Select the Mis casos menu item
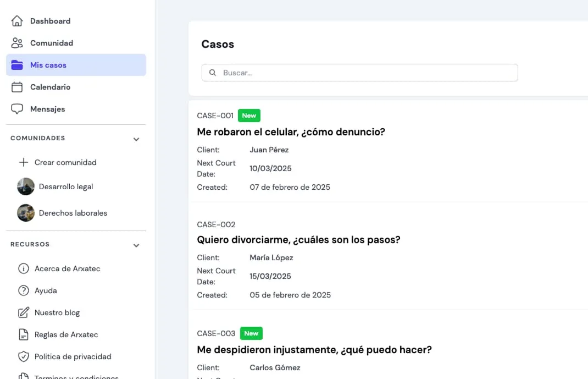 (76, 65)
